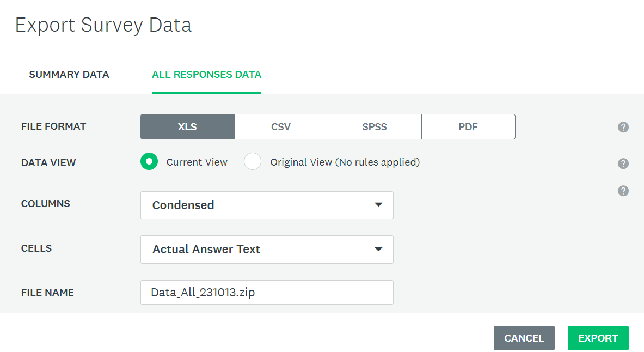Choose SPSS file format
Screen dimensions: 644x352
[x=375, y=126]
